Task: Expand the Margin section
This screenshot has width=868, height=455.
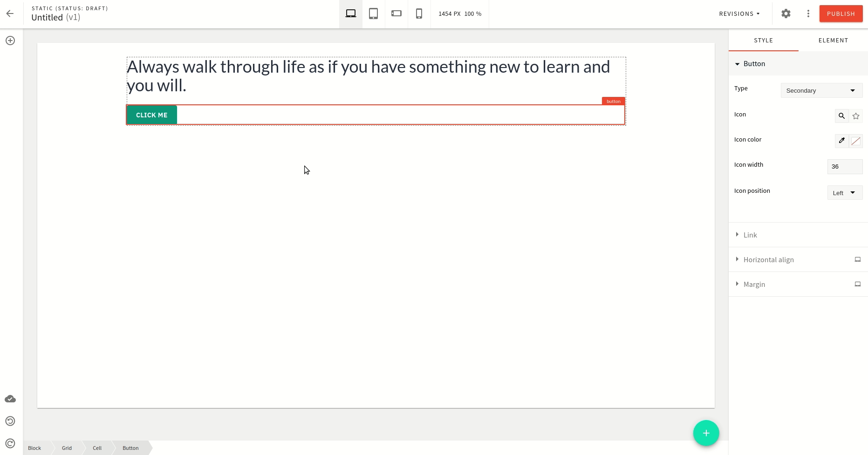Action: tap(754, 284)
